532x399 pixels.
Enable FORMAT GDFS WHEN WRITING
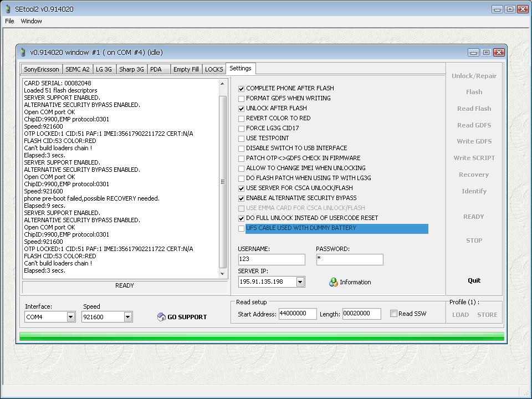point(241,99)
